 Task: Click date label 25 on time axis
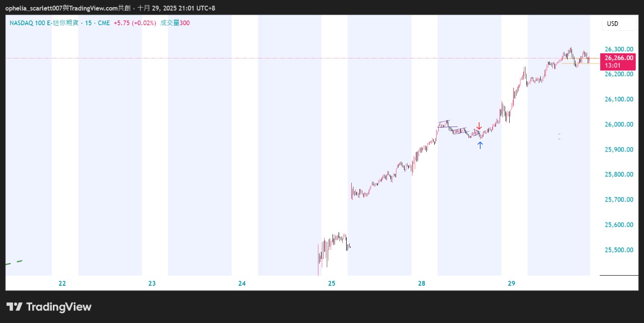(x=332, y=284)
